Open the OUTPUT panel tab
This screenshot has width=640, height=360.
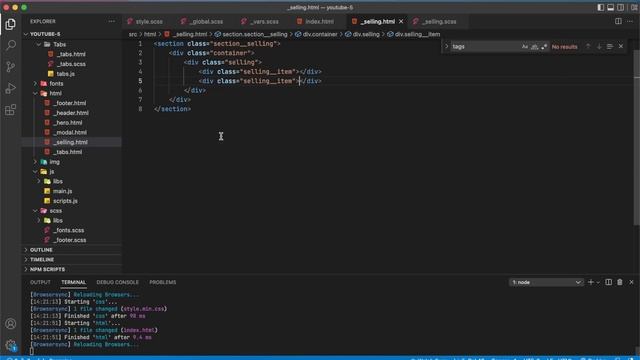click(40, 282)
